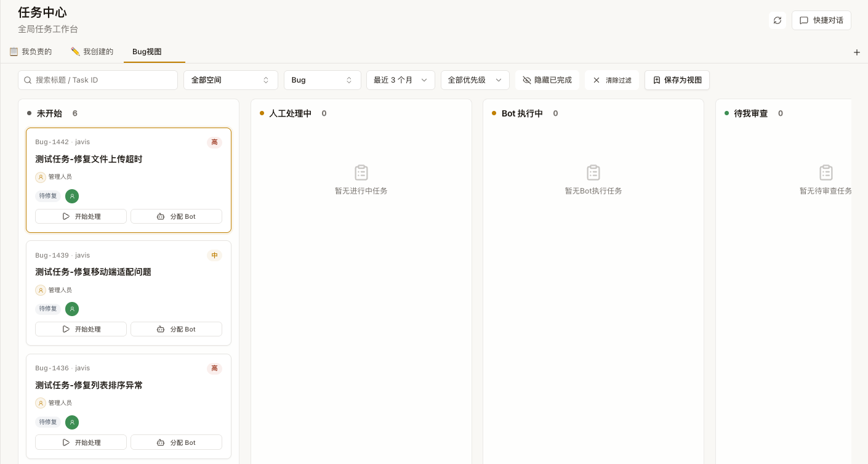Open task 测试任务-修复文件上传超时
The width and height of the screenshot is (868, 464).
89,159
